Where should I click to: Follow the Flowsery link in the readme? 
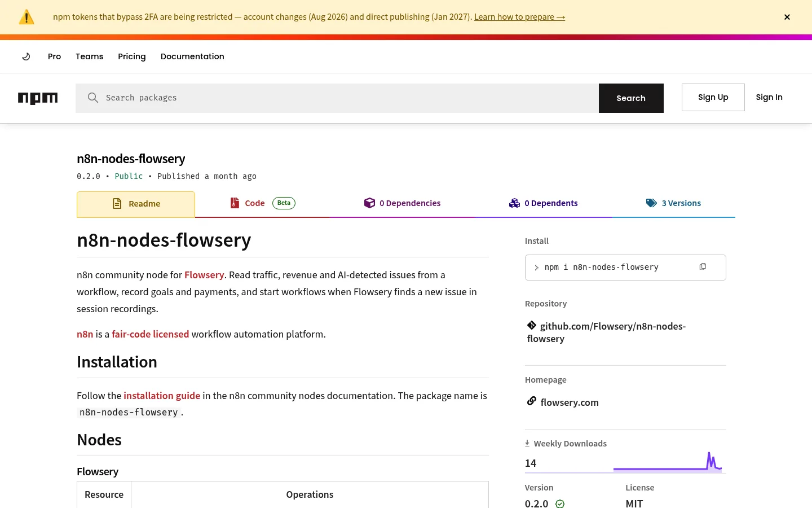tap(204, 275)
